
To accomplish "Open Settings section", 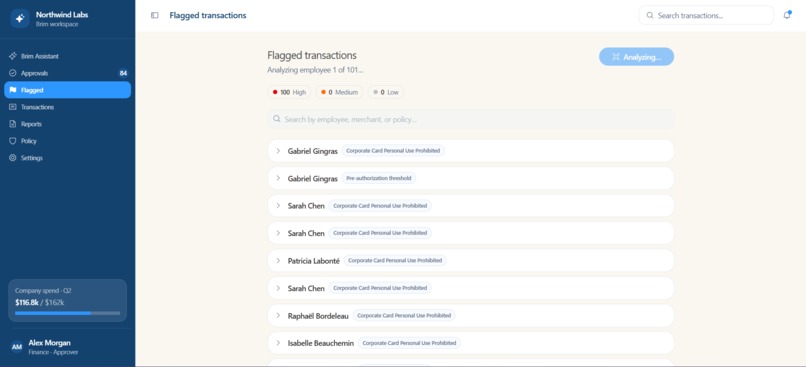I will (x=67, y=158).
